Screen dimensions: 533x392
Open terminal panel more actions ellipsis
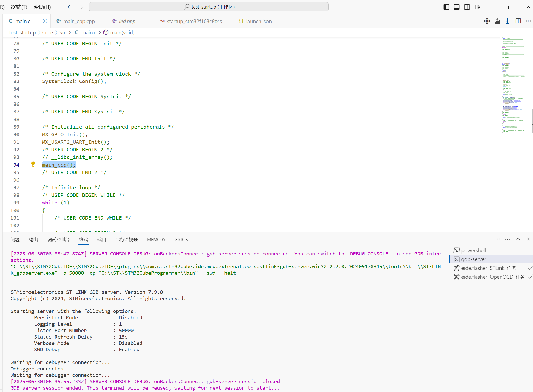point(508,239)
